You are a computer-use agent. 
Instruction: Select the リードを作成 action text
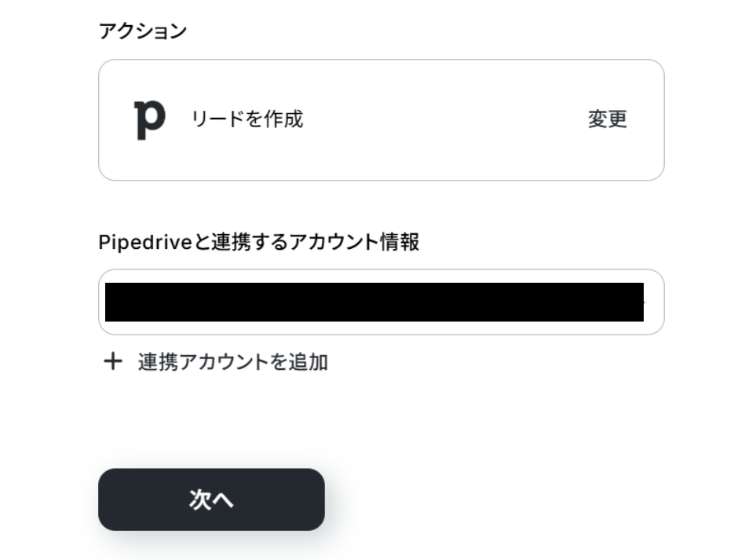(x=247, y=119)
